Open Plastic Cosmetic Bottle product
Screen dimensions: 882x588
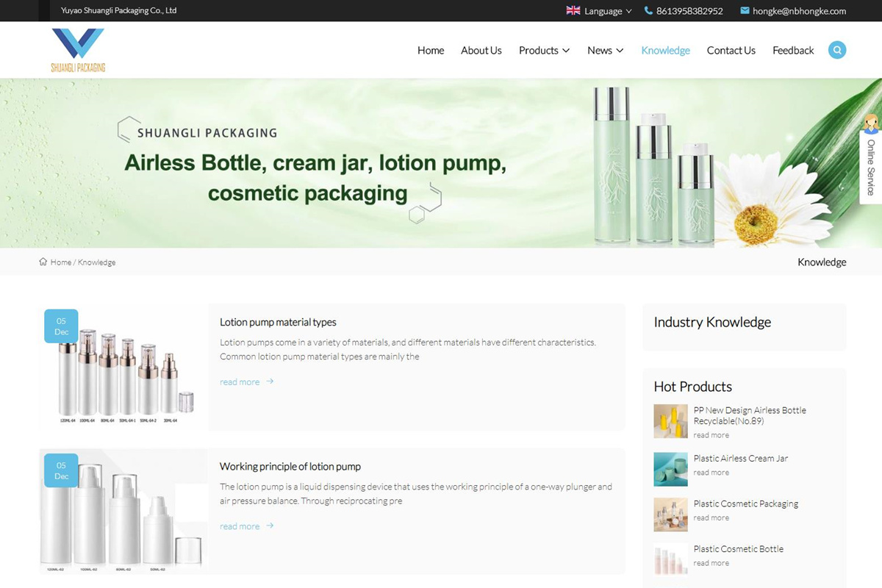[739, 548]
